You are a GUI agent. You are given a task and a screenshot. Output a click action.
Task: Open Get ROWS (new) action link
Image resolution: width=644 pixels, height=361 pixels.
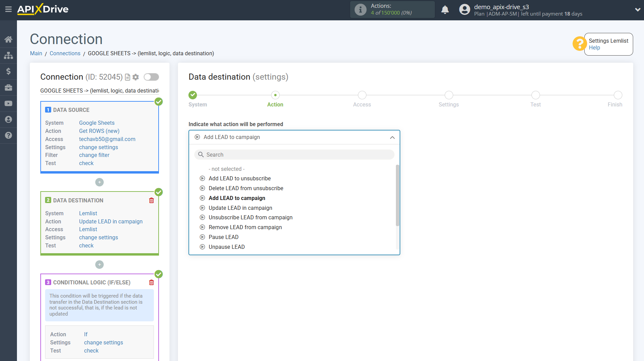point(99,131)
